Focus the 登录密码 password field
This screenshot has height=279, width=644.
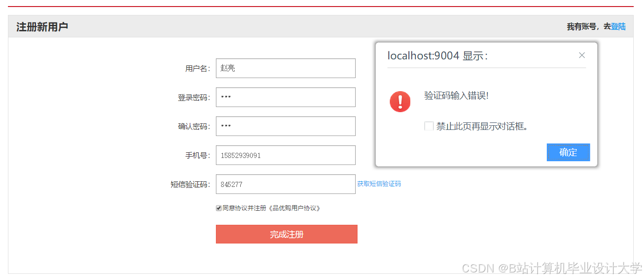click(x=286, y=97)
